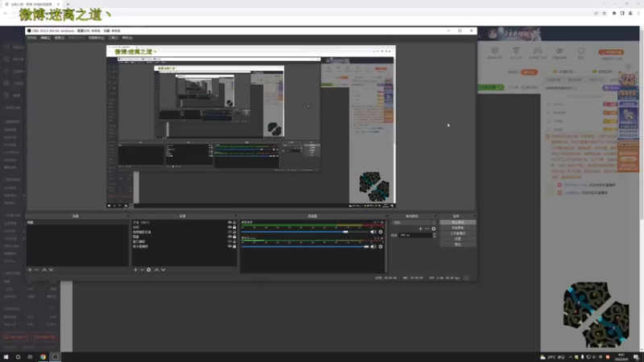
Task: Open source properties gear in Sources dock
Action: tap(149, 269)
